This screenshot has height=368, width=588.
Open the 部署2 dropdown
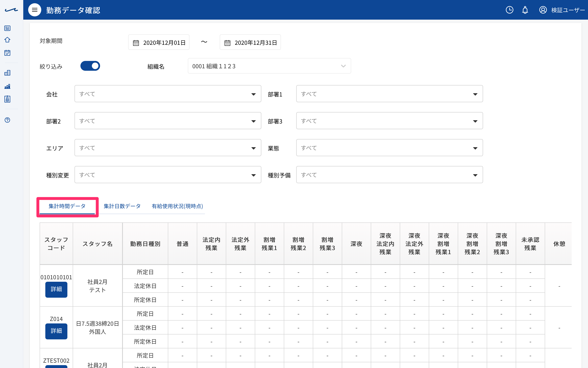tap(168, 121)
